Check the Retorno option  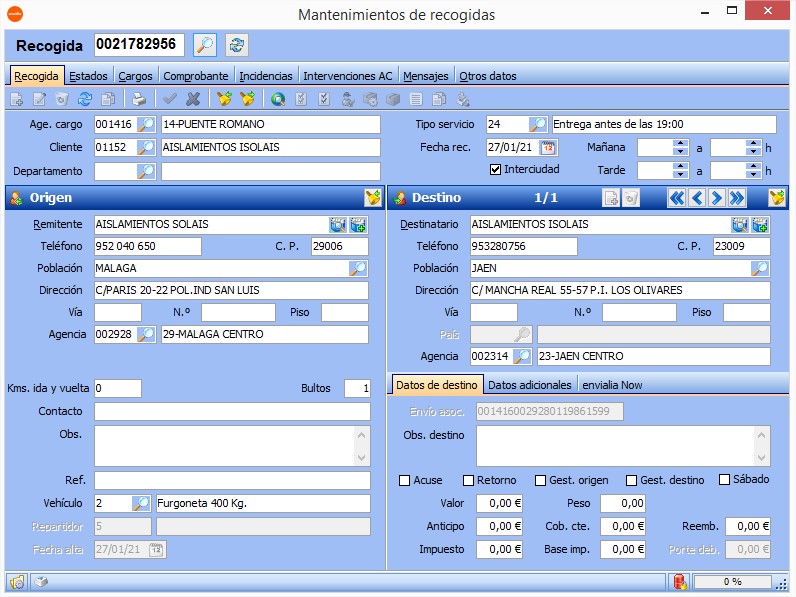467,480
